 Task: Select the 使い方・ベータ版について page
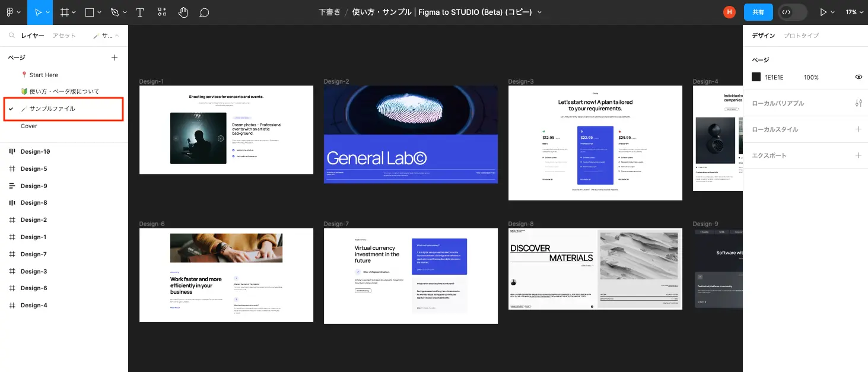pyautogui.click(x=64, y=91)
